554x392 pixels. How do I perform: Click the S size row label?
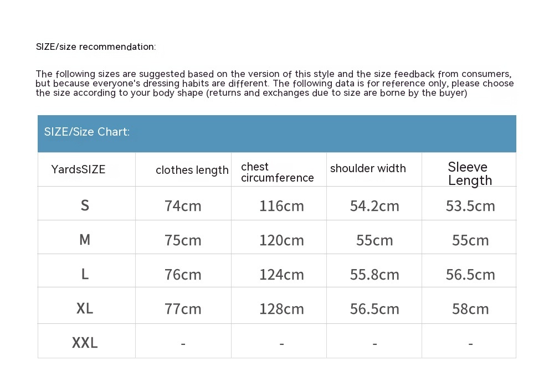click(85, 205)
